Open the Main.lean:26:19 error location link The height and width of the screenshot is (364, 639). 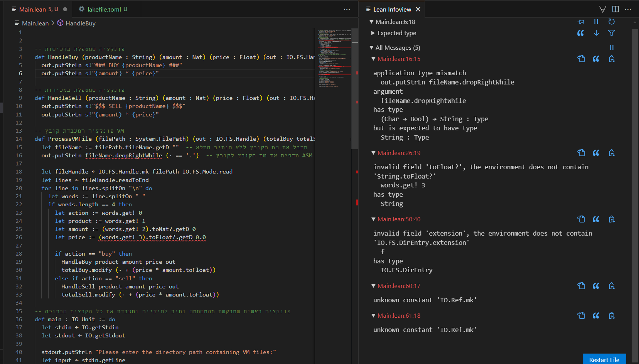click(x=399, y=153)
